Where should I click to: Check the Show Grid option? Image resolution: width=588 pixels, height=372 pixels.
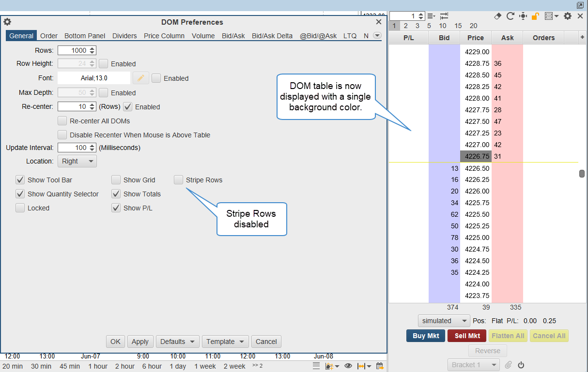point(116,180)
